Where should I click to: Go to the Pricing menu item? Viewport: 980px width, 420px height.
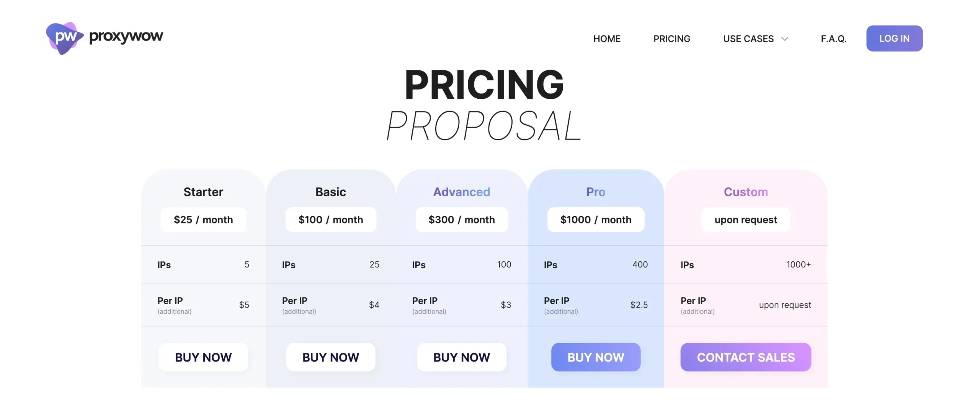point(671,39)
